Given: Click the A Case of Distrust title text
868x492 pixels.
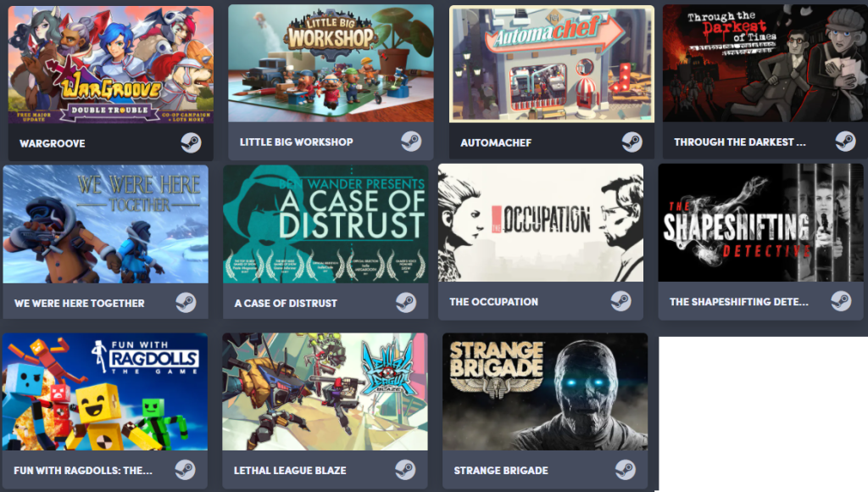Looking at the screenshot, I should point(286,303).
